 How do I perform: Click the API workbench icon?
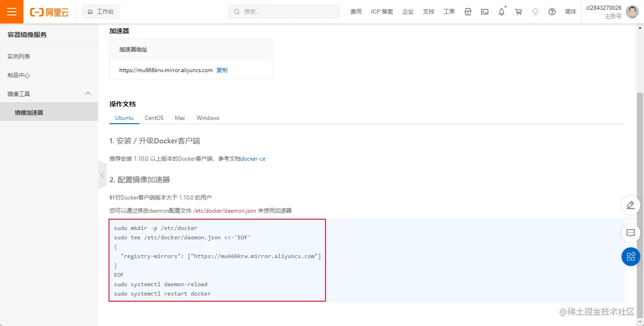468,11
